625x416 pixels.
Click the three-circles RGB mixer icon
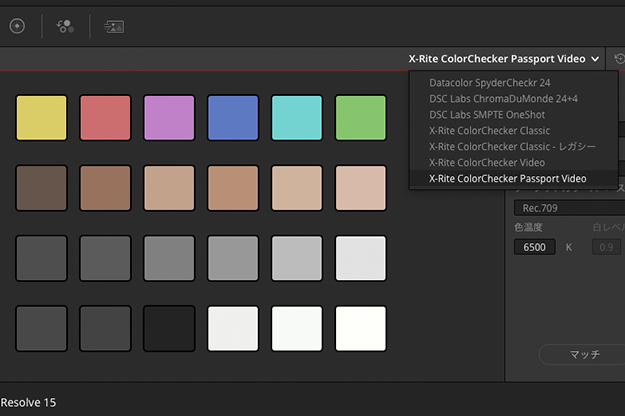pyautogui.click(x=65, y=26)
